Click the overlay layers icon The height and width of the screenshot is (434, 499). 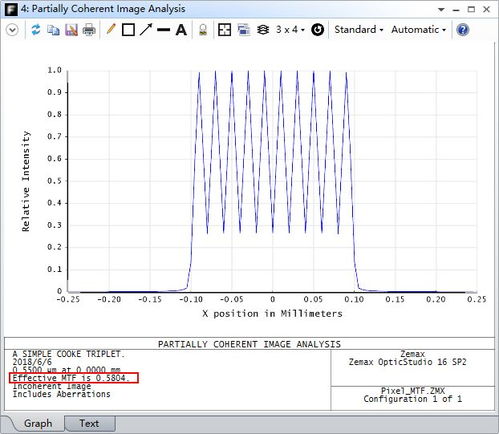(x=263, y=30)
